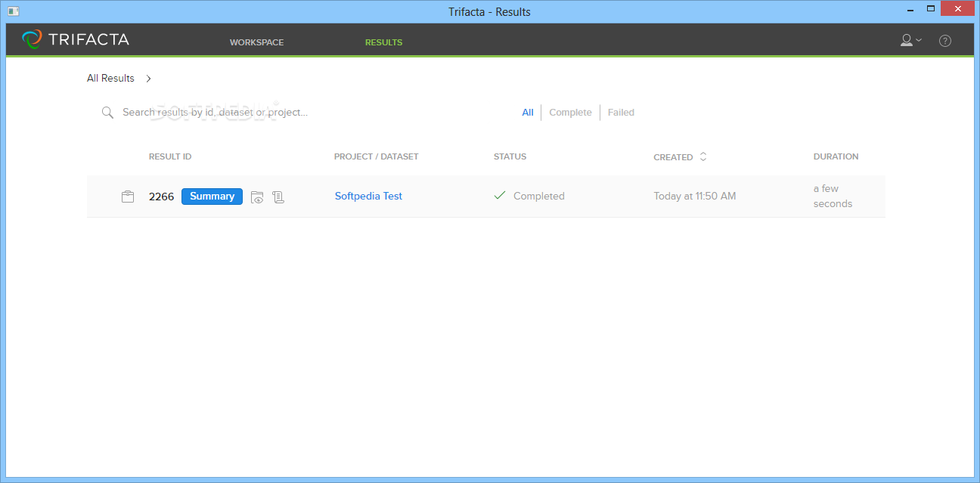Click the green Completed checkmark icon
The height and width of the screenshot is (483, 980).
point(499,196)
